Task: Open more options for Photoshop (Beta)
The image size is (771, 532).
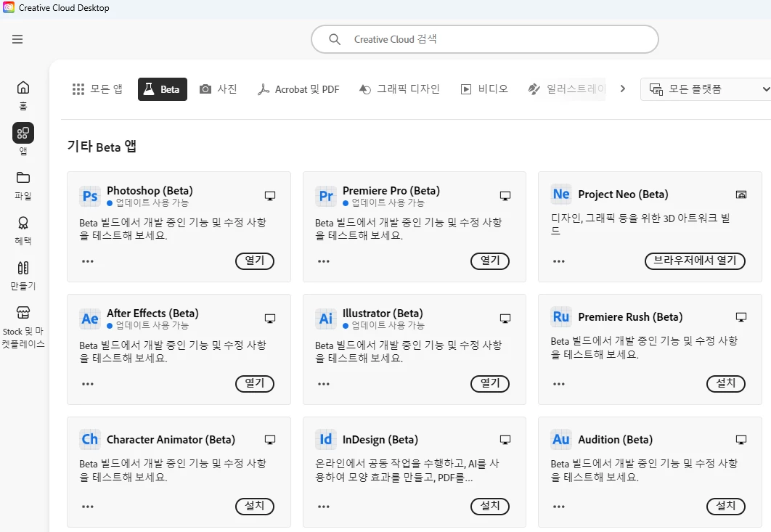Action: point(88,261)
